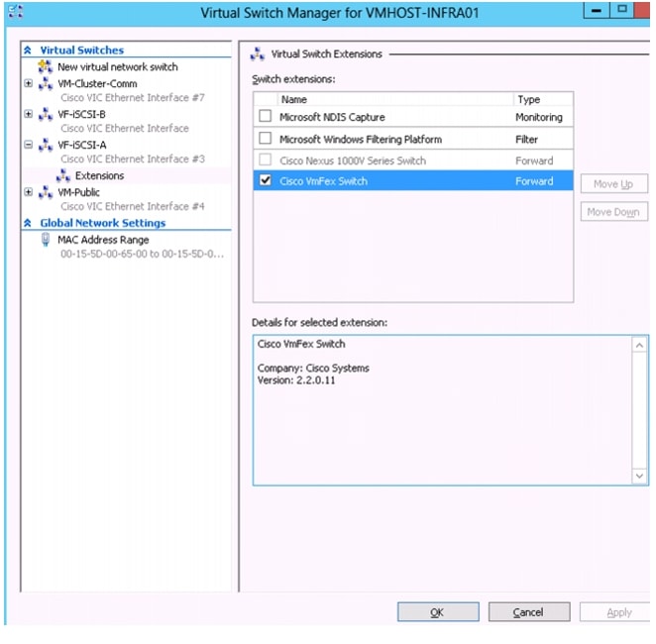Click 'Version: 2.2.0.11' in details box
Screen dimensions: 656x644
296,380
